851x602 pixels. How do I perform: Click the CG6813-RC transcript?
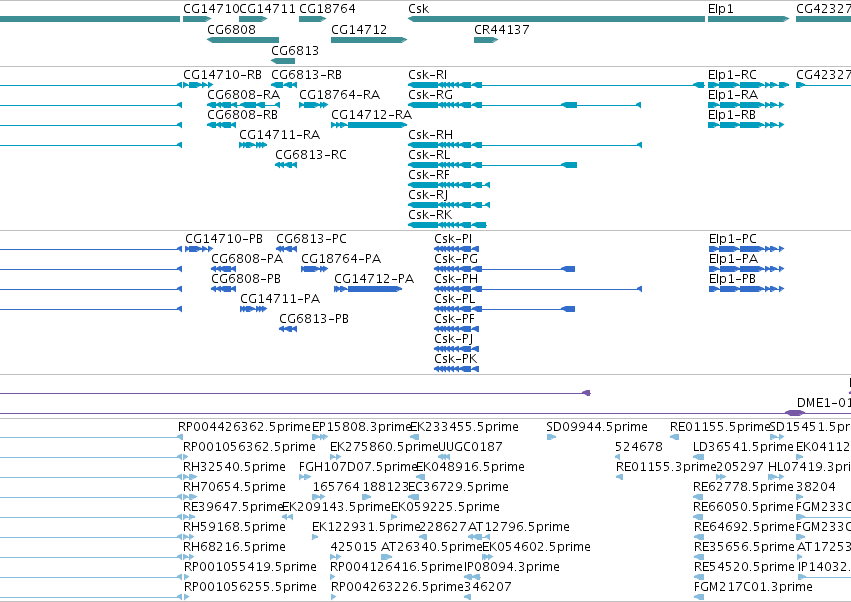(286, 165)
